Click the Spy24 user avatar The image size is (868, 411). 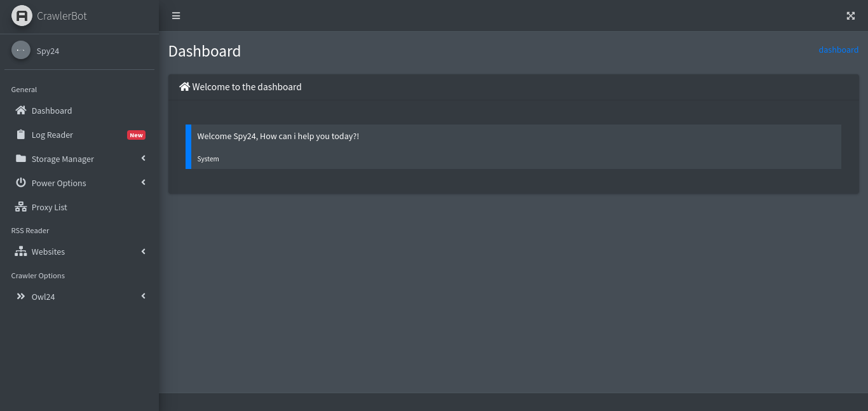[21, 50]
